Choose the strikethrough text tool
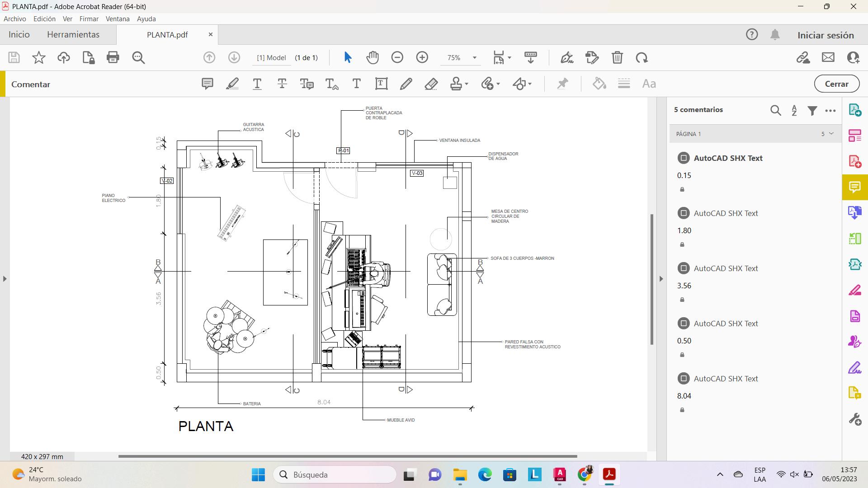 coord(282,84)
